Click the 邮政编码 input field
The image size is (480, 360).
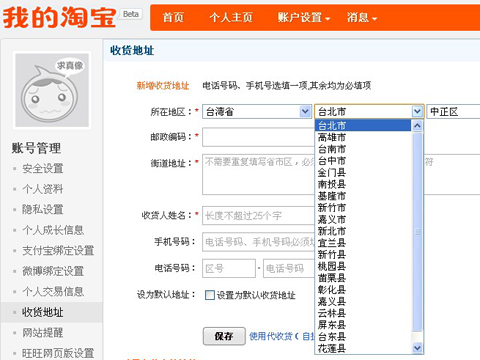258,137
